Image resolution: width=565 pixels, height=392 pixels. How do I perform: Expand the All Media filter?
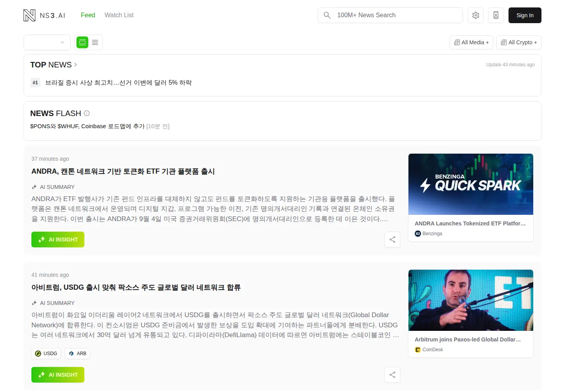click(472, 42)
